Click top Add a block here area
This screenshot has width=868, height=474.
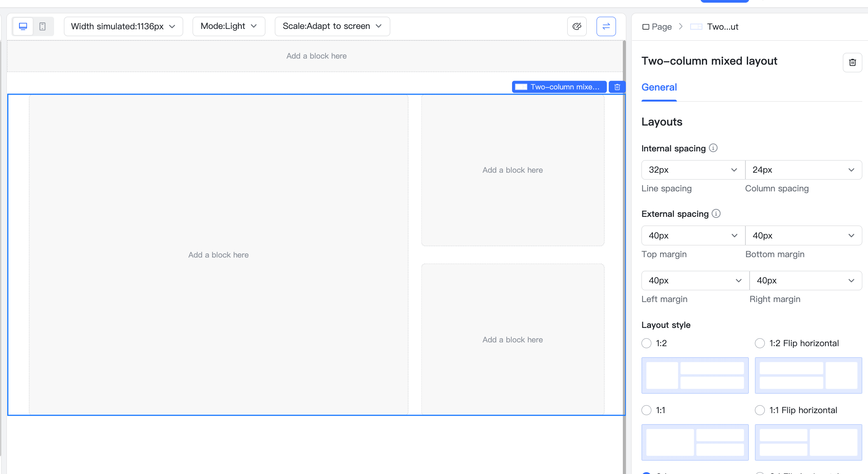tap(316, 56)
